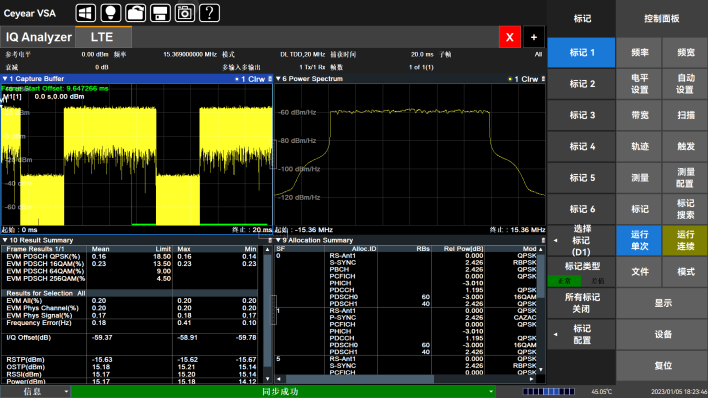The image size is (708, 398).
Task: Click Capture Buffer trace 1 Clrw indicator
Action: (x=250, y=79)
